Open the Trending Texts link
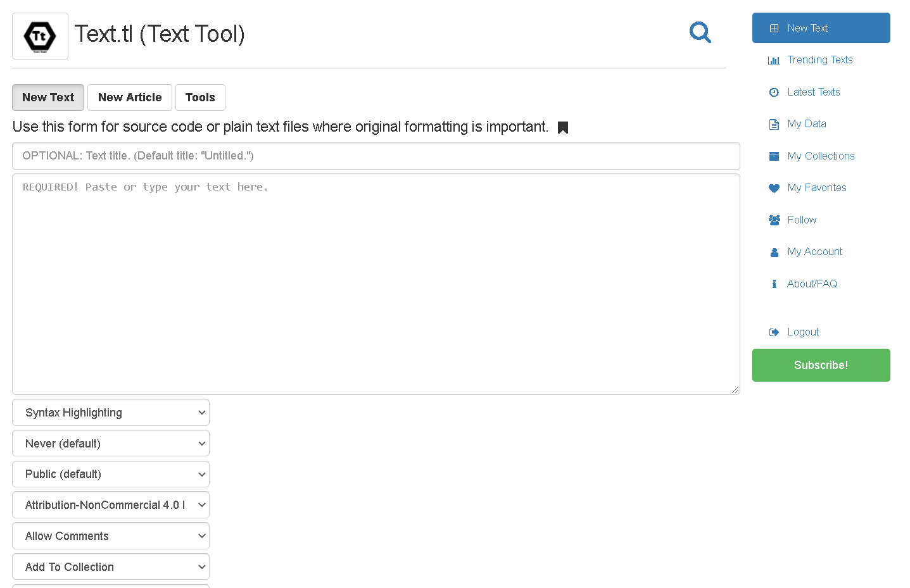 [x=820, y=59]
